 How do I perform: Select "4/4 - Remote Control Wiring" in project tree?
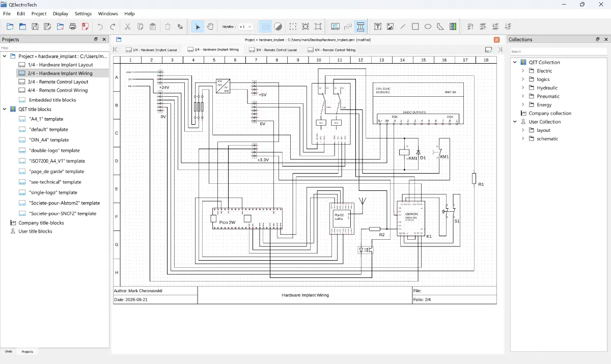point(58,90)
